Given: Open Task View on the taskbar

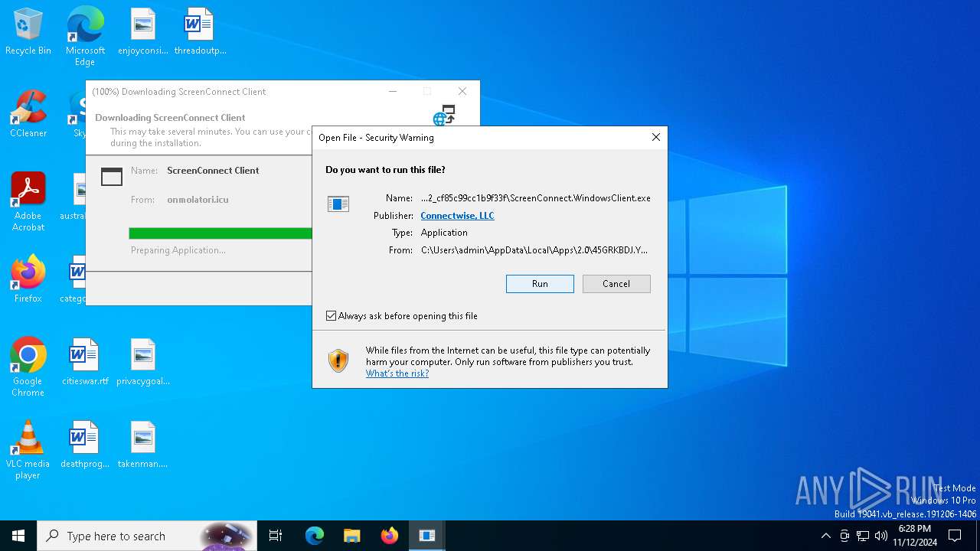Looking at the screenshot, I should tap(276, 536).
